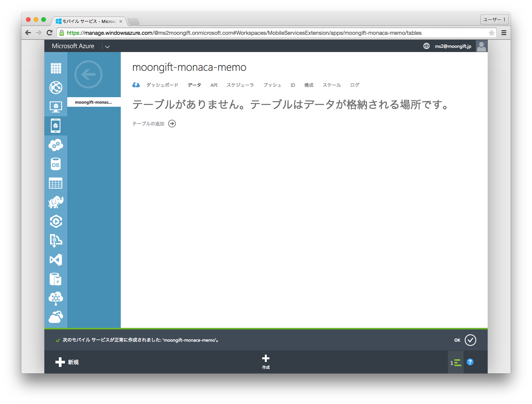Screen dimensions: 532x404
Task: Click the browser address bar URL
Action: click(x=244, y=33)
